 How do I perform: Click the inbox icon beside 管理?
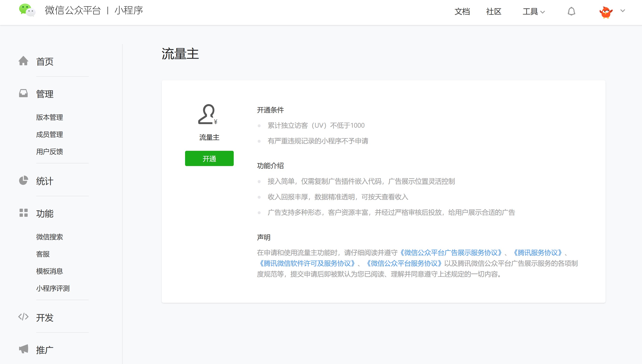[x=24, y=93]
